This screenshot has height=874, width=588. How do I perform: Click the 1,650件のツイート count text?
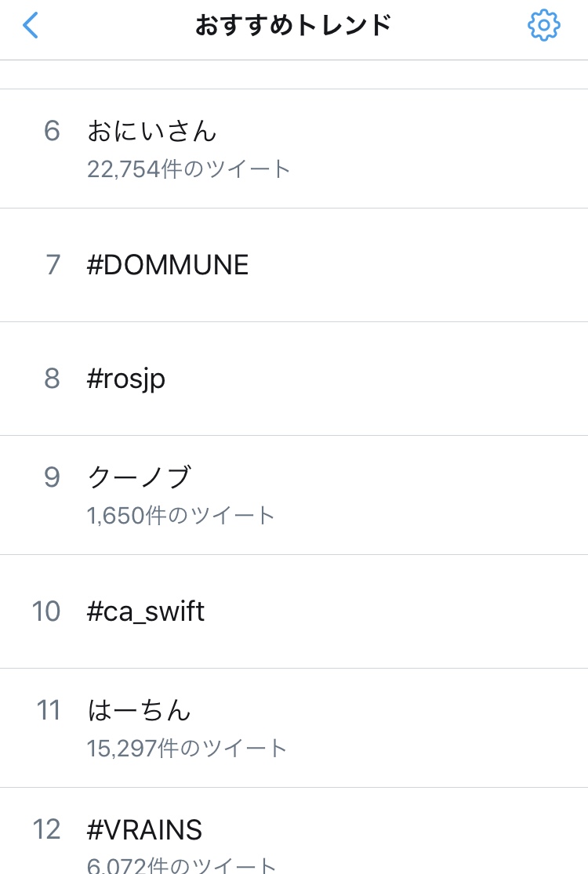181,515
